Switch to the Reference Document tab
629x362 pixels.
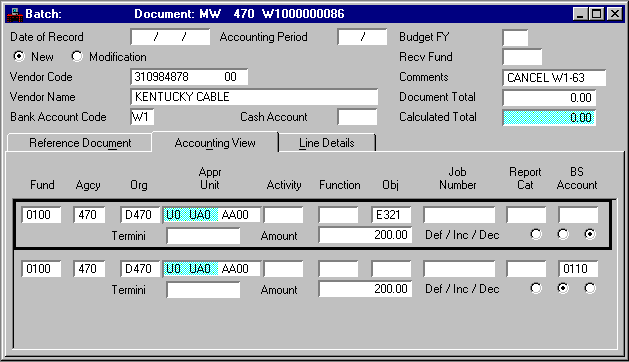[79, 143]
